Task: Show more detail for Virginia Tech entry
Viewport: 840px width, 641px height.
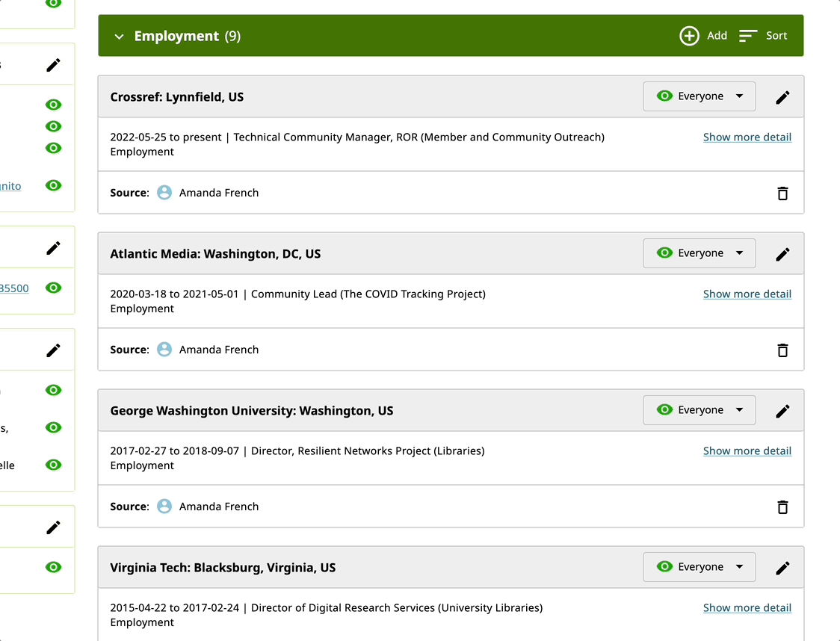Action: point(747,608)
